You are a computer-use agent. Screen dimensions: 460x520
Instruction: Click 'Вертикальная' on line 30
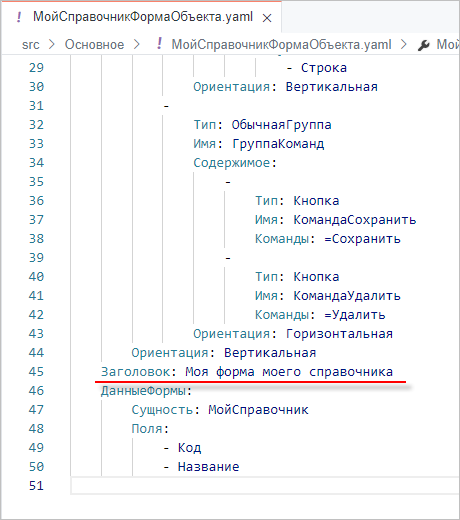[x=332, y=87]
